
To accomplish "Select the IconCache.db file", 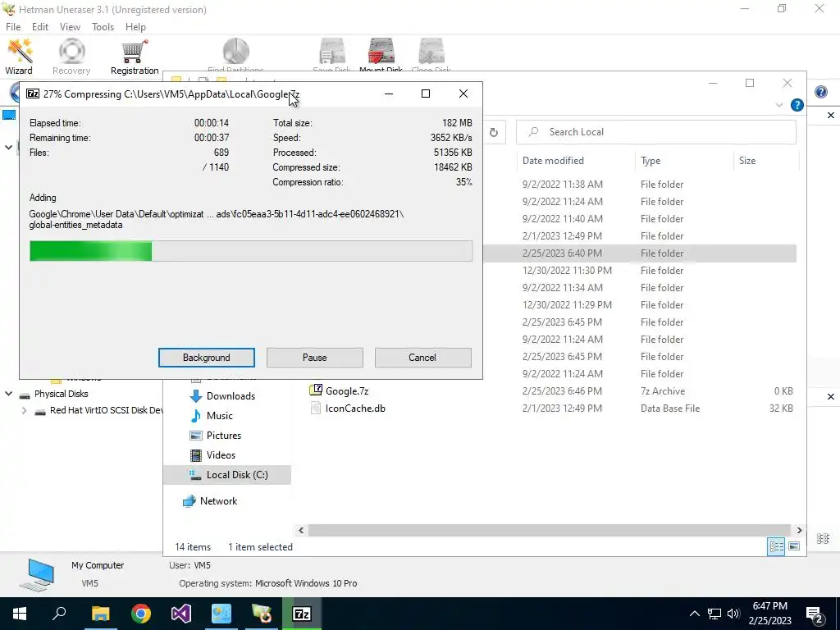I will tap(354, 409).
